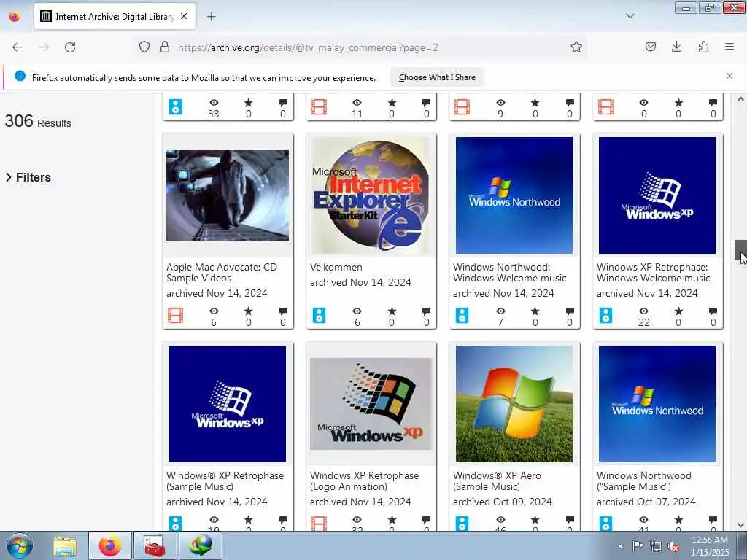
Task: Go back with the browser back arrow
Action: [18, 47]
